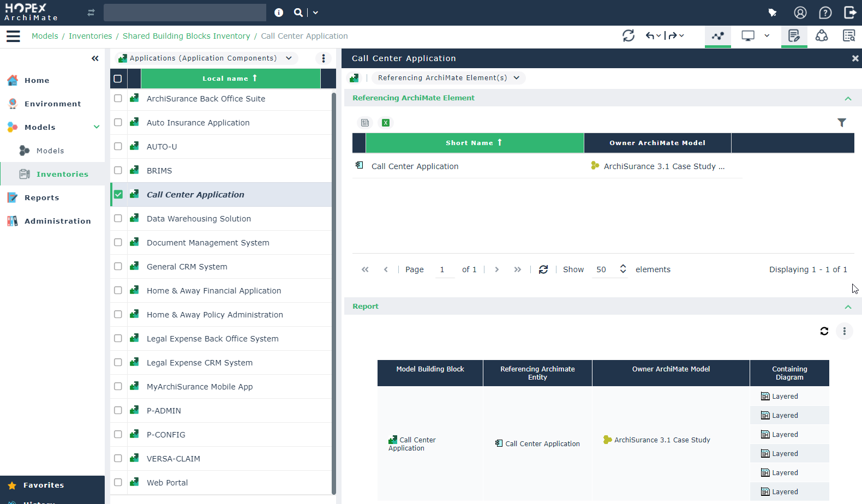862x504 pixels.
Task: Toggle the select-all header checkbox
Action: tap(118, 79)
